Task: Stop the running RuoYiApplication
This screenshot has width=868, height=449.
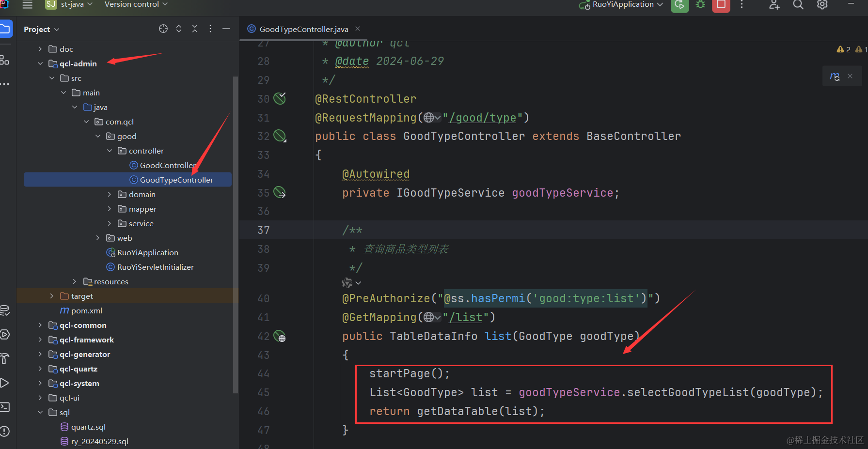Action: (721, 5)
